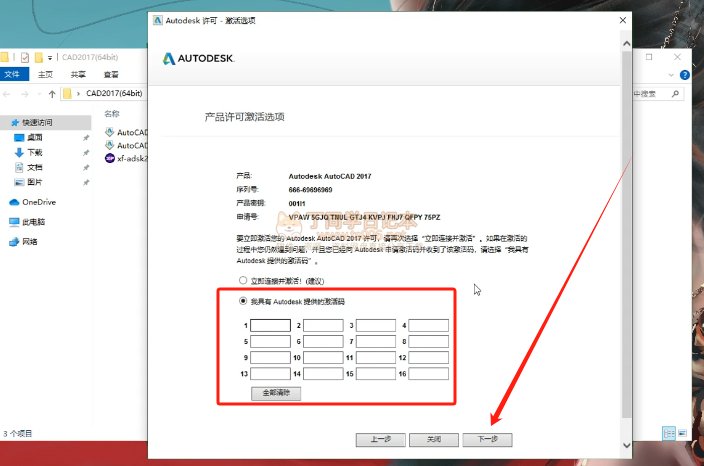Click the Autodesk icon in dialog title bar

157,20
